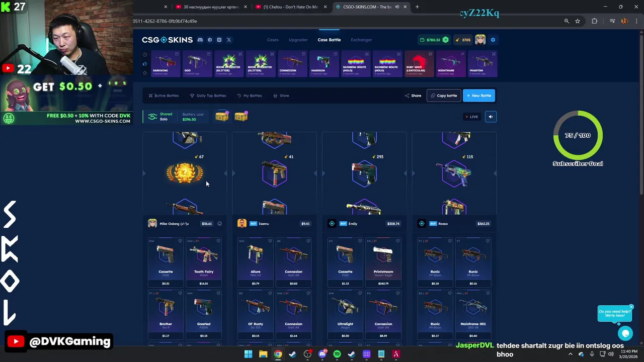Show favorite drops with the star icon

tap(145, 73)
